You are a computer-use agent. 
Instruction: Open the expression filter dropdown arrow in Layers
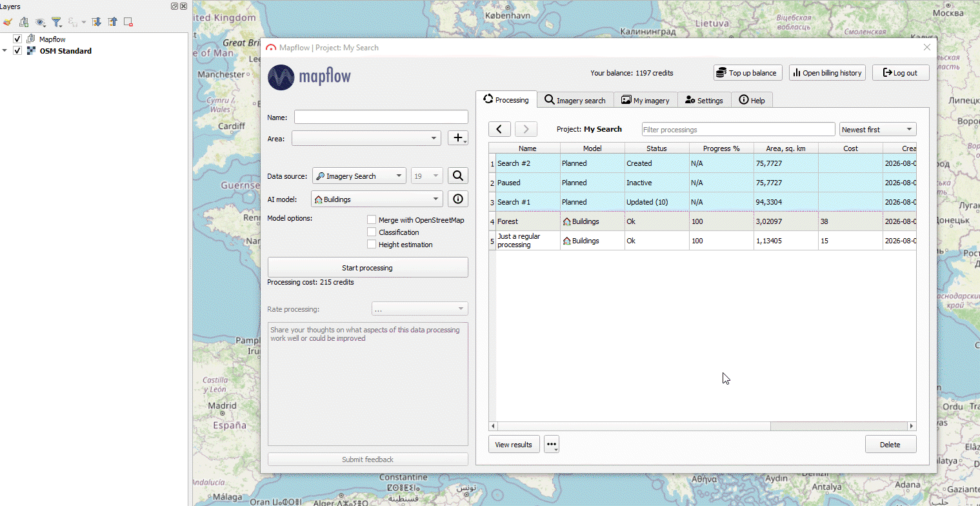84,22
